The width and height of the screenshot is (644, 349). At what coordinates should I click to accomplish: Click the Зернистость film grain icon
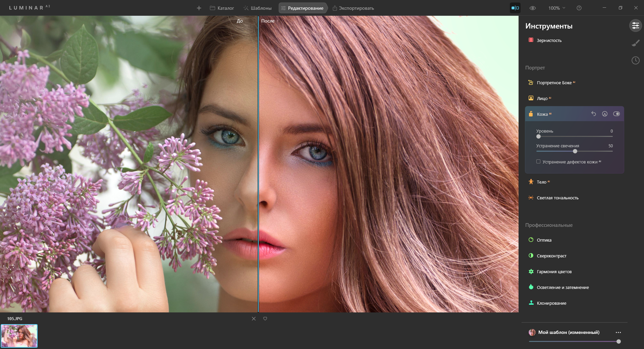tap(531, 40)
